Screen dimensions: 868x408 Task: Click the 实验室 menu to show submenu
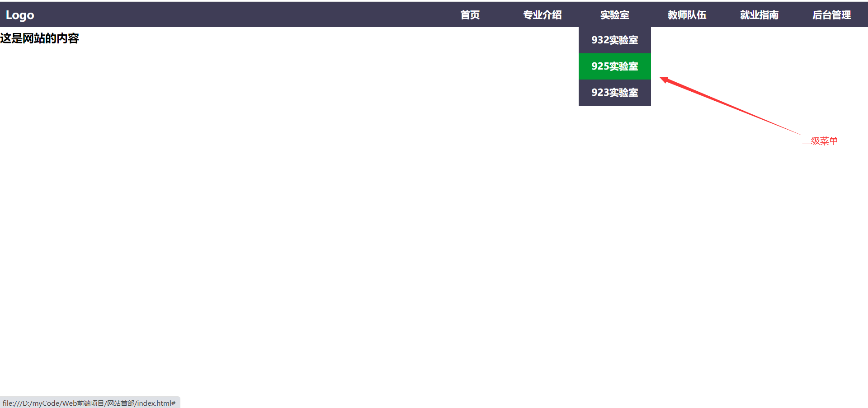click(614, 14)
